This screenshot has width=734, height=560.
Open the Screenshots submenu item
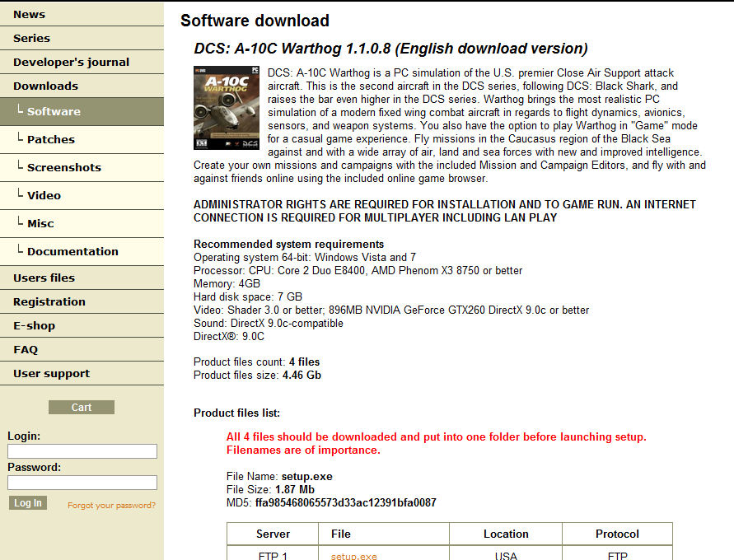pyautogui.click(x=82, y=167)
